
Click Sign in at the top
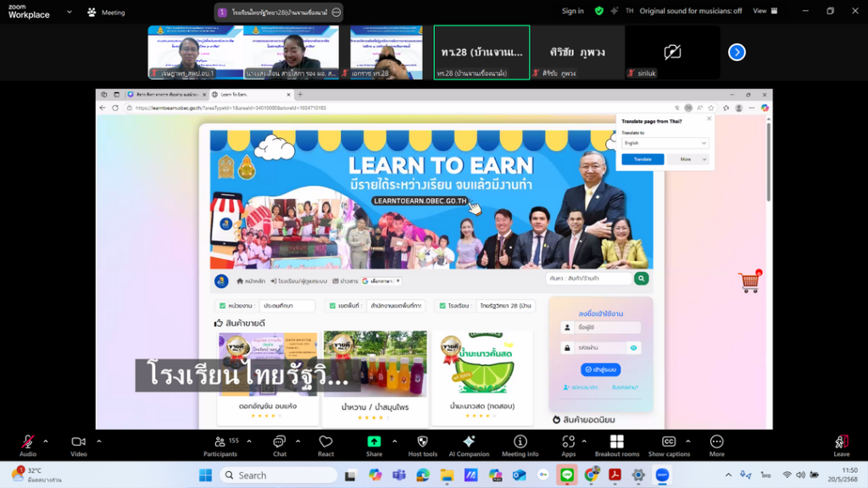pyautogui.click(x=572, y=11)
